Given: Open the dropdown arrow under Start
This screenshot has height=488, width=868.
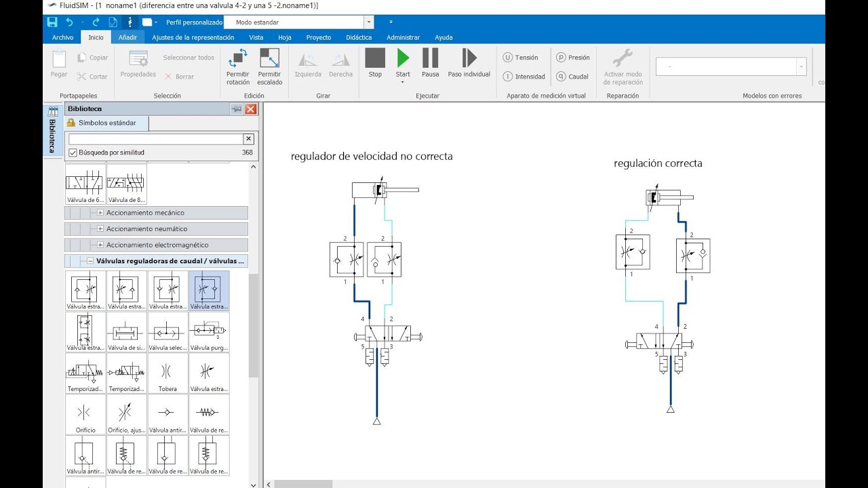Looking at the screenshot, I should (403, 83).
